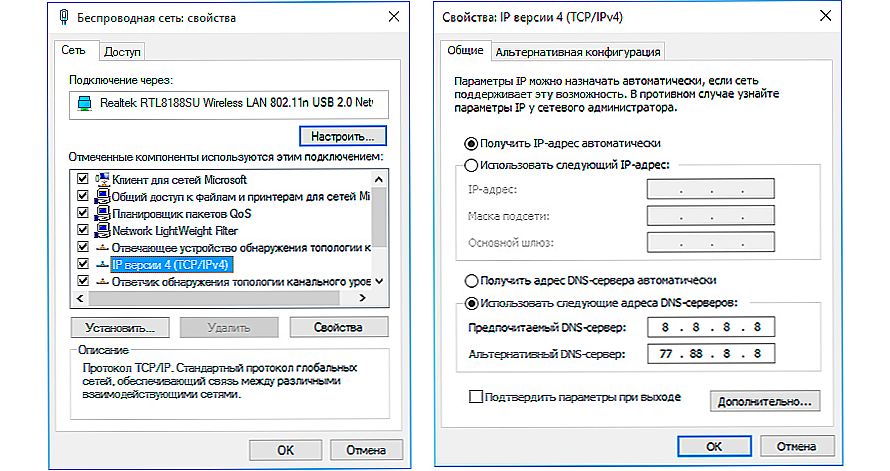The image size is (890, 471).
Task: Click the component list scroll-down arrow
Action: tap(379, 281)
